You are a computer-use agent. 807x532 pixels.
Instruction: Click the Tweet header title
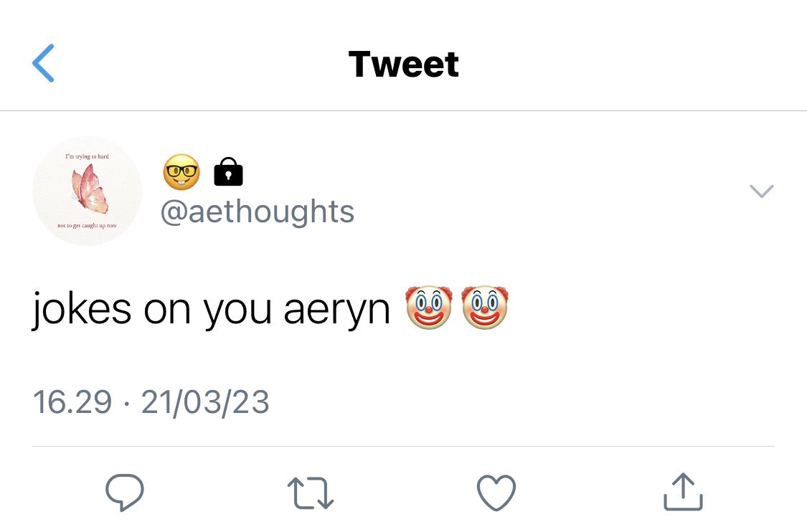click(x=403, y=65)
